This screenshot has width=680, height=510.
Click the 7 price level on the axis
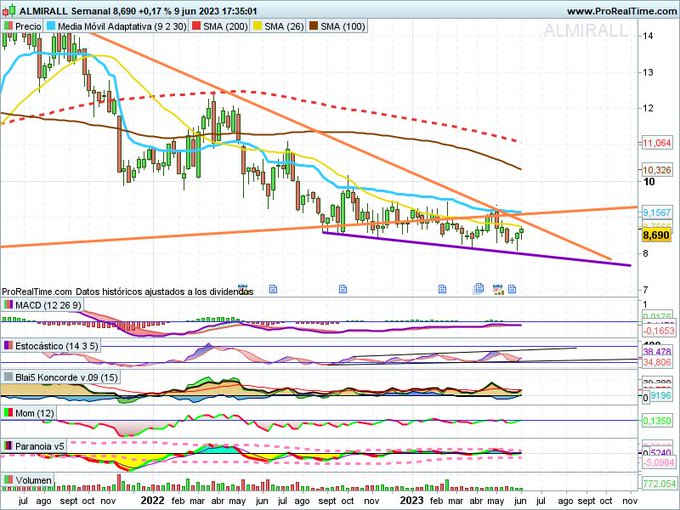[x=646, y=290]
